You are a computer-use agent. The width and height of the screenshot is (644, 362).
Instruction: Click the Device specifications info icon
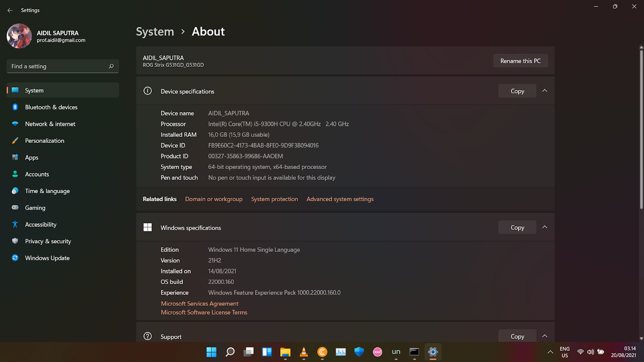click(x=148, y=91)
